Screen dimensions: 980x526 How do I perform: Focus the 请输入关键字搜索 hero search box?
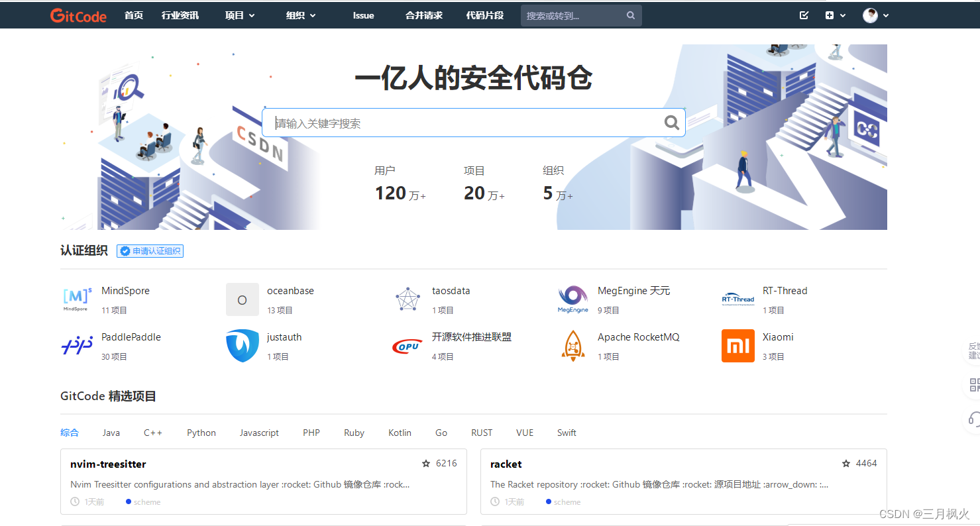pyautogui.click(x=474, y=123)
